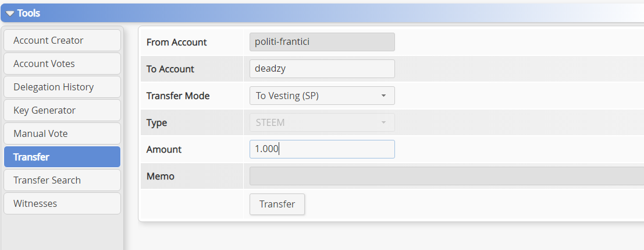This screenshot has height=250, width=644.
Task: Open the Transfer Mode dropdown arrow
Action: pos(383,96)
